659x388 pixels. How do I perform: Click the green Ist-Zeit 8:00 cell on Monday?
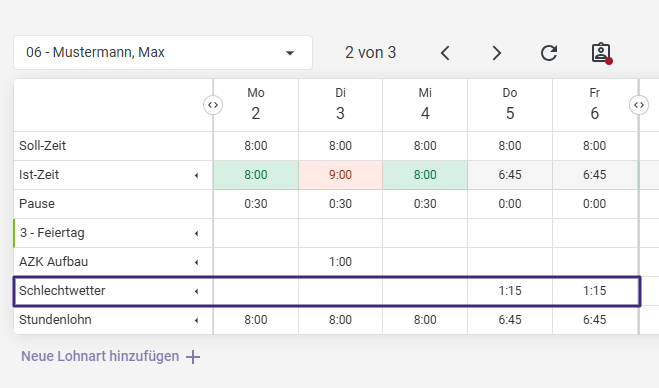[256, 175]
